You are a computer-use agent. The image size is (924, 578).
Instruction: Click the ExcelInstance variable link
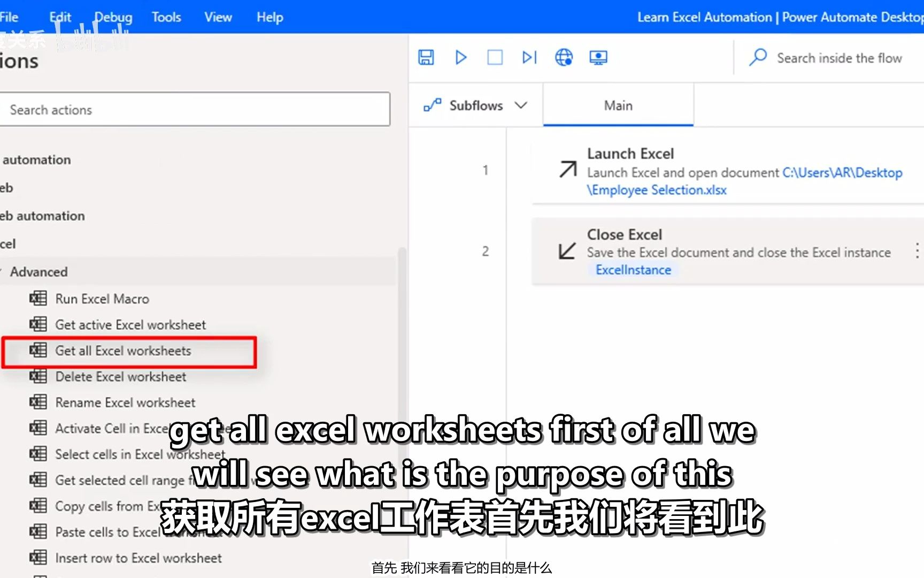[x=633, y=269]
